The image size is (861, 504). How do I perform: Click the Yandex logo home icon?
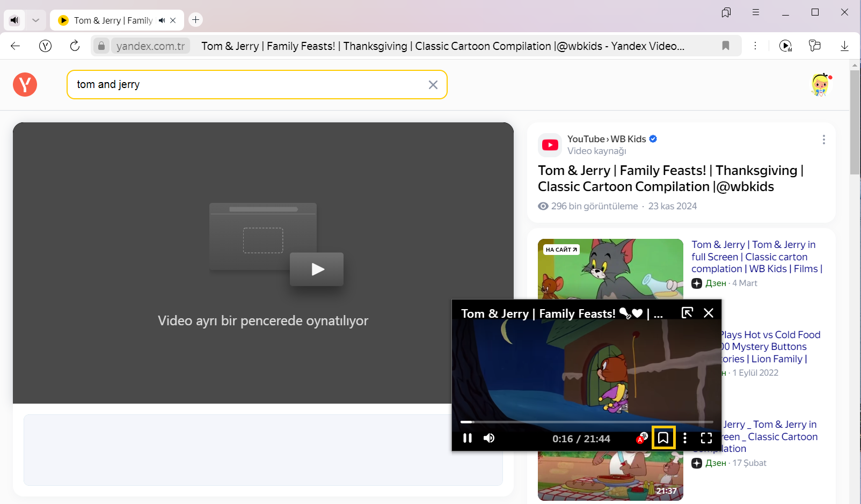25,85
